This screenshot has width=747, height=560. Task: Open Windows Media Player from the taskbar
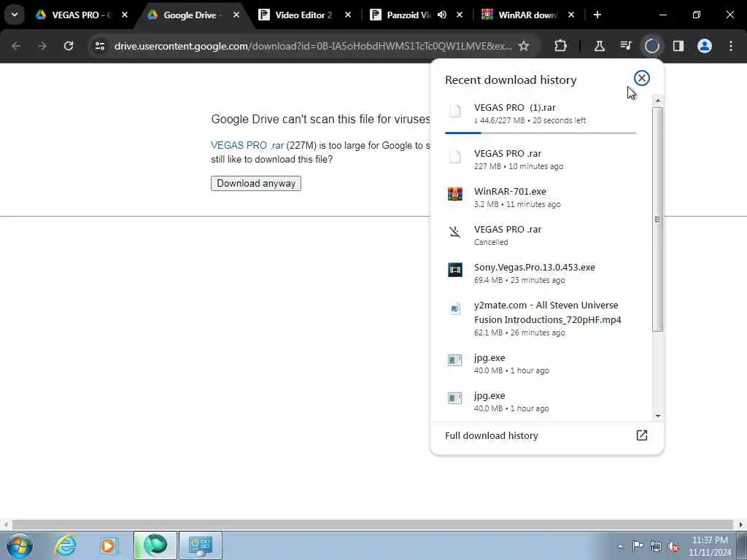(109, 545)
